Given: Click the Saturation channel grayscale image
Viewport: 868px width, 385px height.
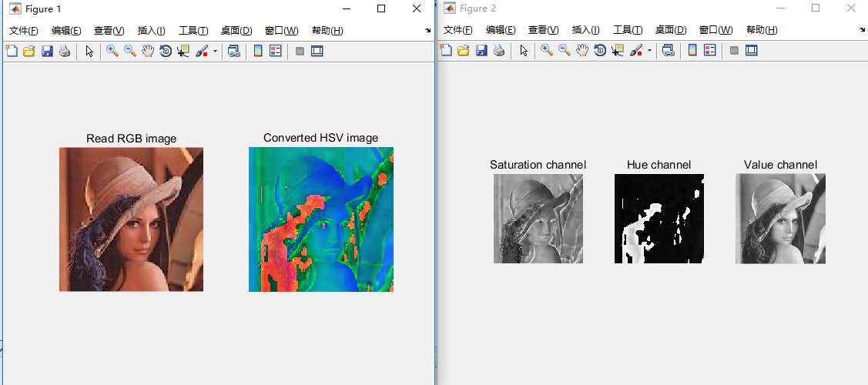Looking at the screenshot, I should coord(538,219).
